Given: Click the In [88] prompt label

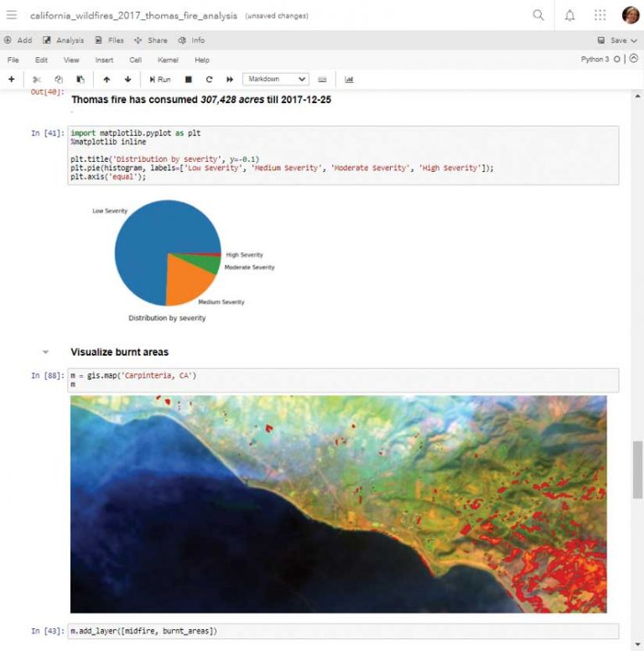Looking at the screenshot, I should [48, 375].
